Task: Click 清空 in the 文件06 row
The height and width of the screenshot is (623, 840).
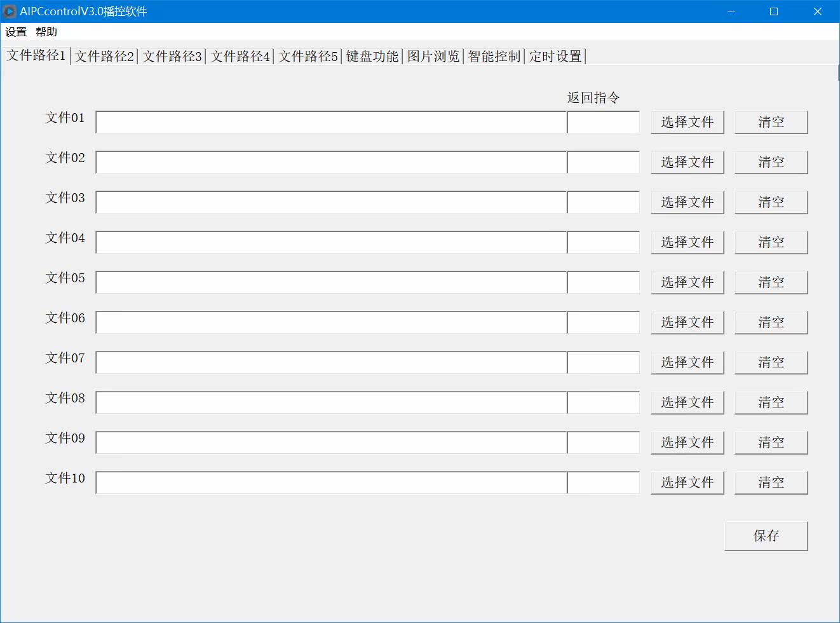Action: click(x=771, y=322)
